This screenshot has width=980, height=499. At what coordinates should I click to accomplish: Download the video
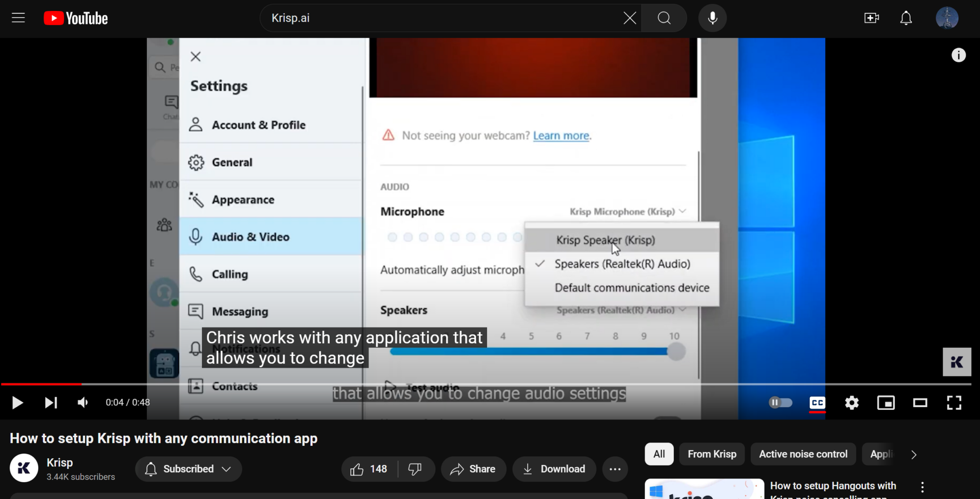554,469
